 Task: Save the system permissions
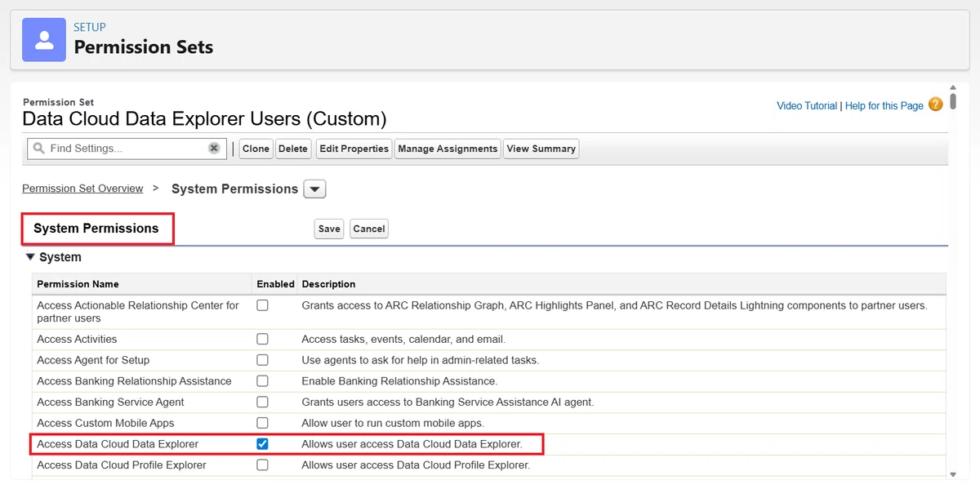point(329,229)
